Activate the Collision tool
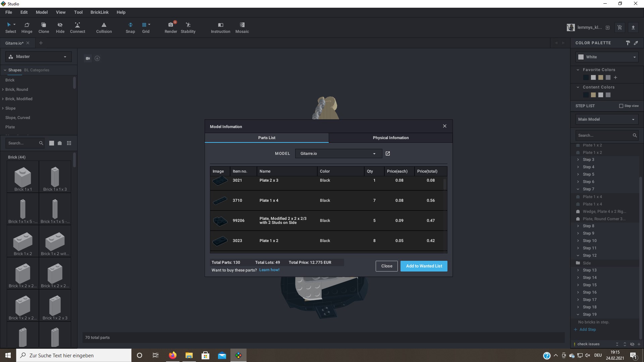Viewport: 644px width, 362px height. click(104, 27)
